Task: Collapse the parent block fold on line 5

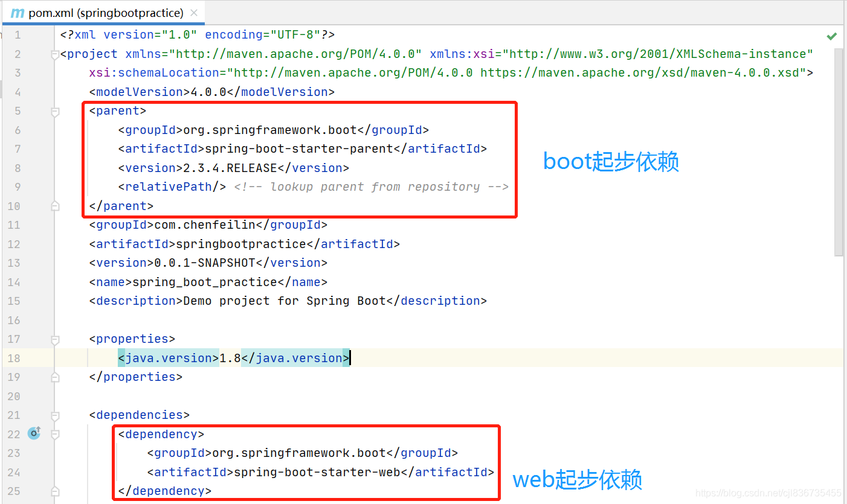Action: click(55, 112)
